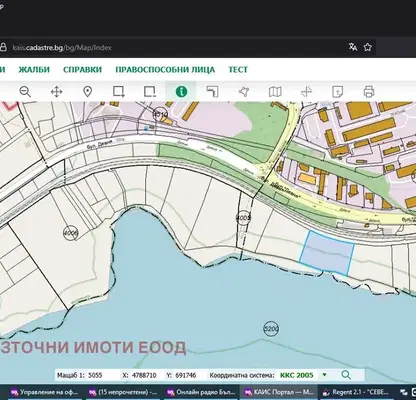Viewport: 416px width, 400px height.
Task: Select the highlighted blue parcel on the map
Action: (327, 253)
